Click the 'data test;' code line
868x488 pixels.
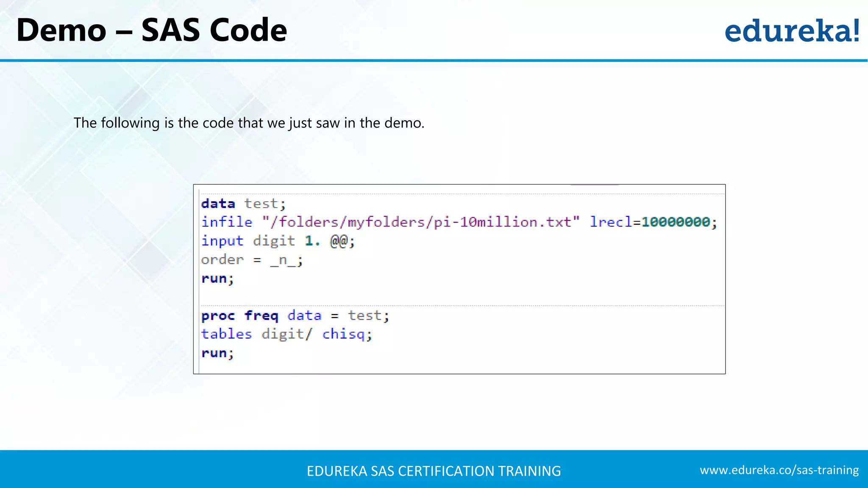click(x=244, y=204)
